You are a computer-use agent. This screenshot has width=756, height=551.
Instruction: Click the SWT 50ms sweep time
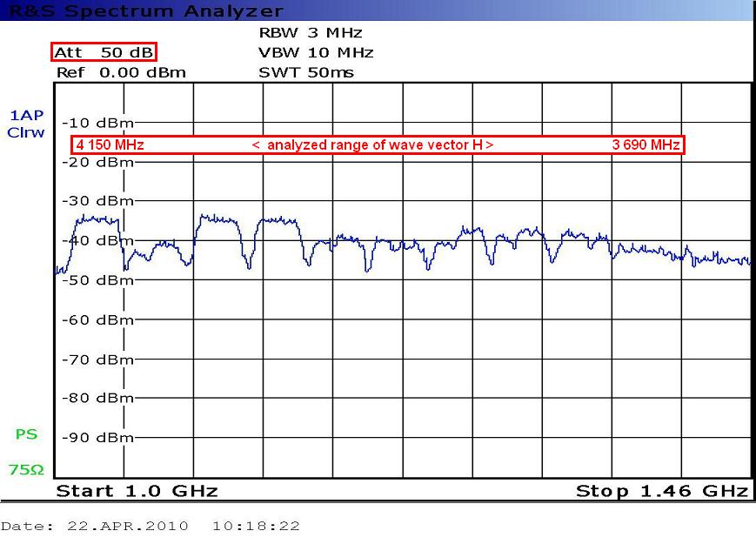coord(306,73)
